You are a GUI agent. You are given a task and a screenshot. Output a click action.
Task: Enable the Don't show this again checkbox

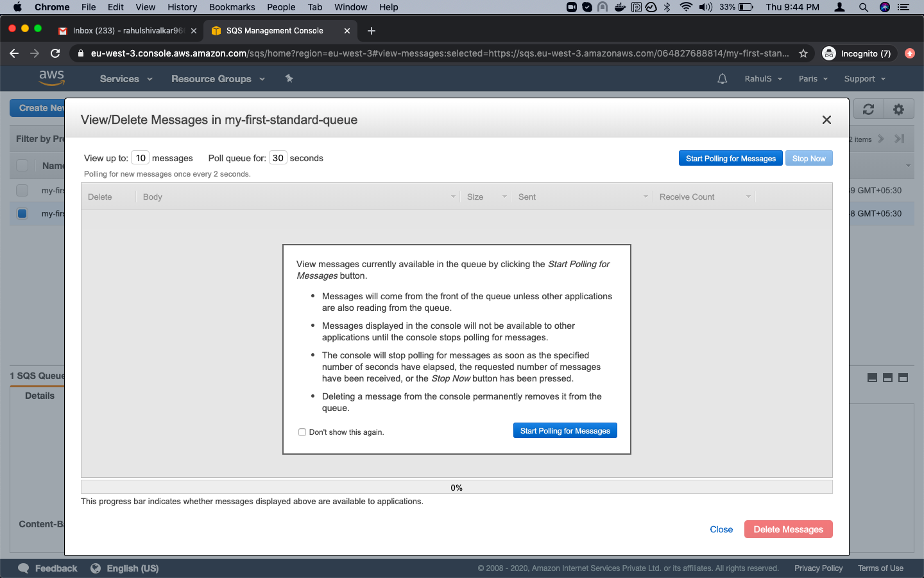click(x=302, y=432)
